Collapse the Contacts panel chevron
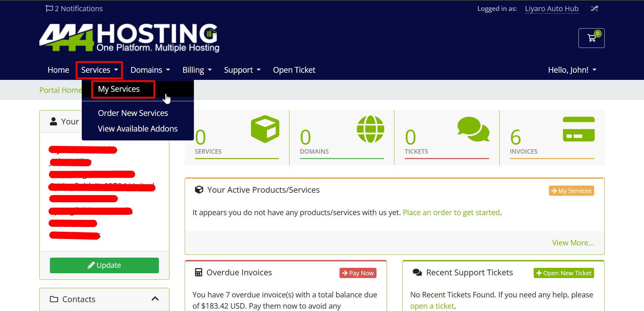The height and width of the screenshot is (311, 644). [x=155, y=299]
